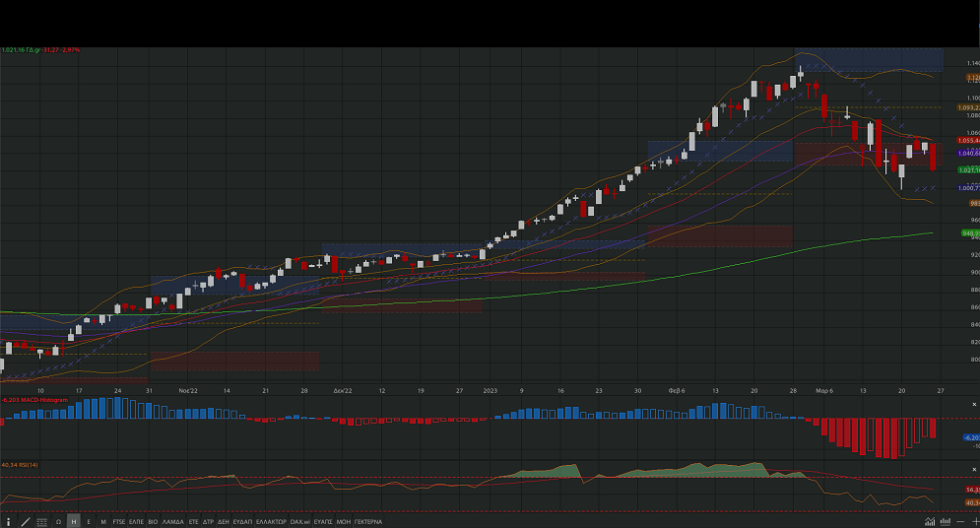Image resolution: width=980 pixels, height=528 pixels.
Task: Select the 1.021 green last price tag
Action: pyautogui.click(x=969, y=170)
